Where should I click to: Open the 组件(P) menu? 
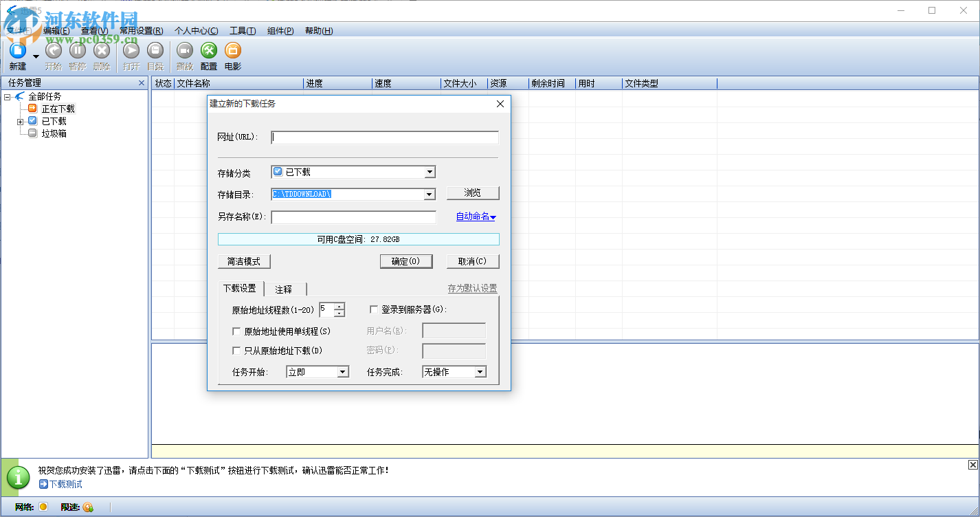[280, 31]
